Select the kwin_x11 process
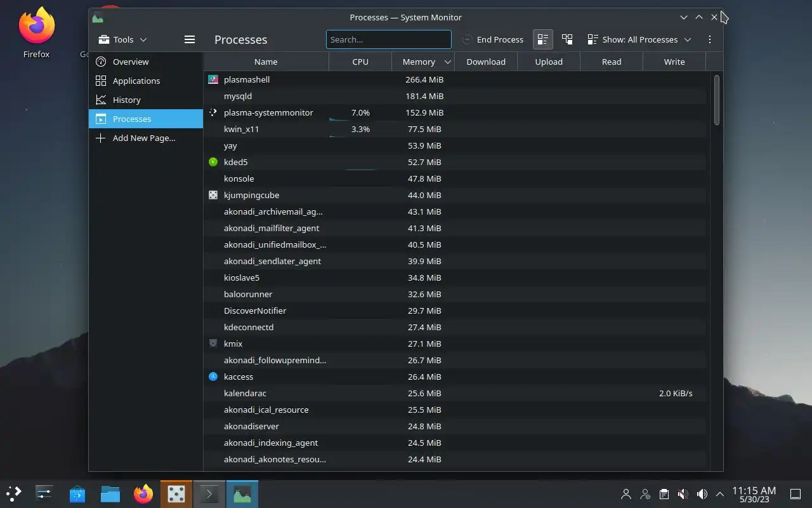This screenshot has height=508, width=812. click(x=455, y=129)
